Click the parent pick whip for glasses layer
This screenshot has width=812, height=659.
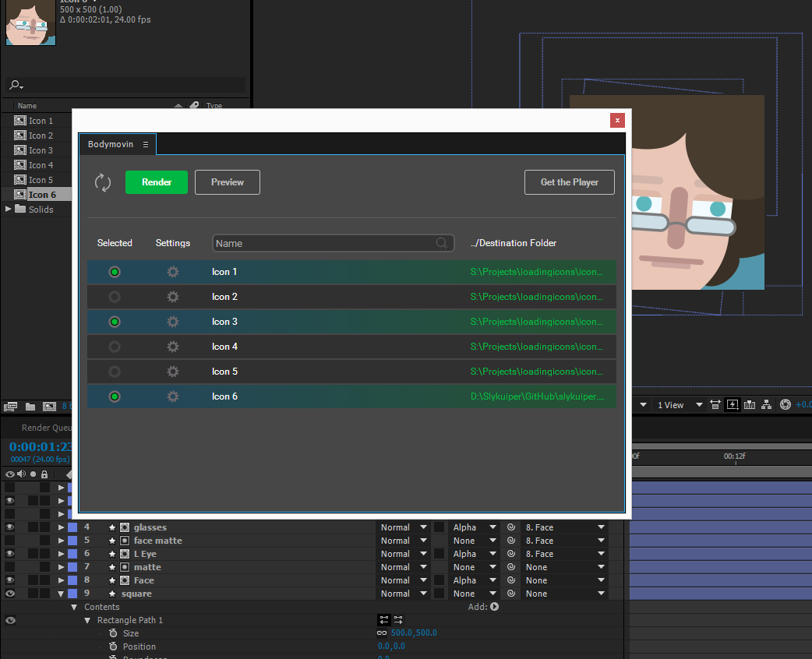(x=511, y=527)
